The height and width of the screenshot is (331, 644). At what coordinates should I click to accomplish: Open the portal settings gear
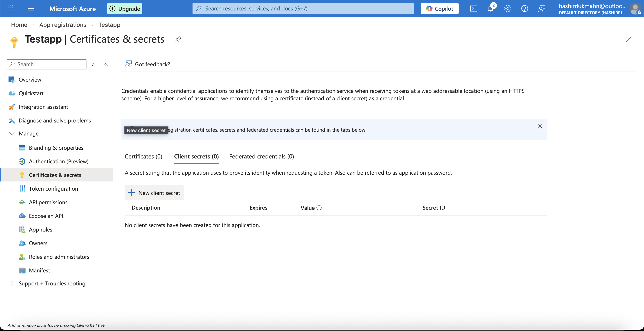(x=507, y=8)
